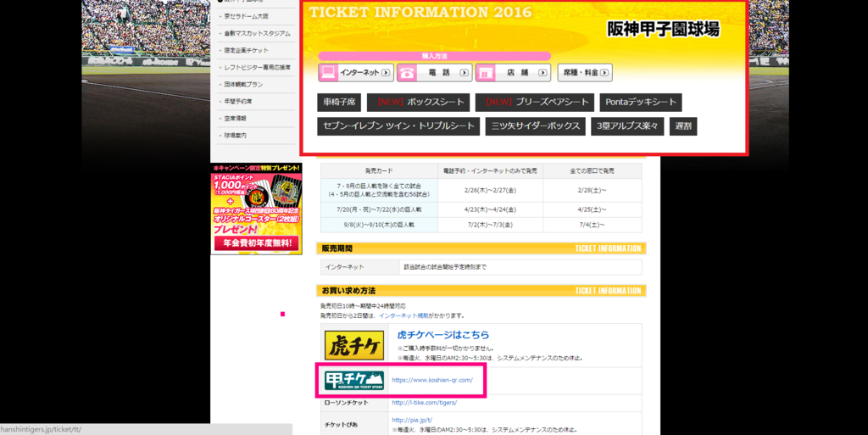Open the 3塁アルプス楽々 button
Image resolution: width=868 pixels, height=435 pixels.
[x=627, y=126]
